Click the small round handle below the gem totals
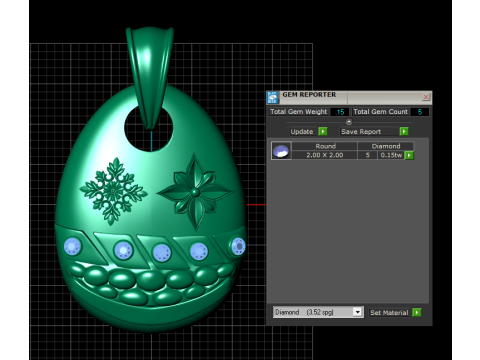Screen dimensions: 480x360 tap(349, 122)
